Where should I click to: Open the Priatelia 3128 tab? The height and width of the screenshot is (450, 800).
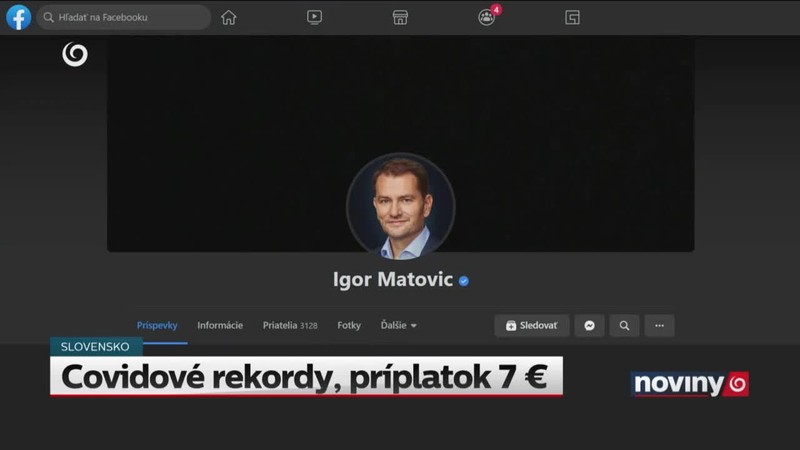coord(290,326)
